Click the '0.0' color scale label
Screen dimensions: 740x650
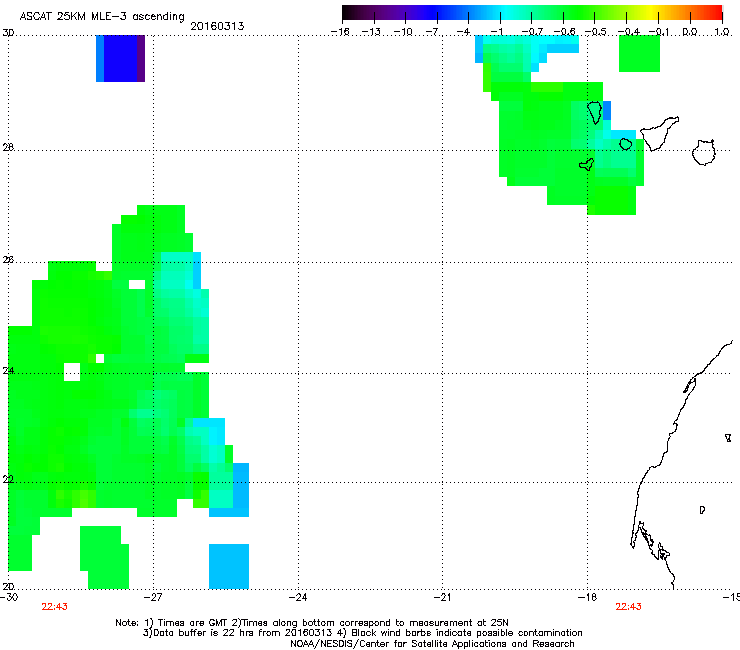click(x=690, y=32)
